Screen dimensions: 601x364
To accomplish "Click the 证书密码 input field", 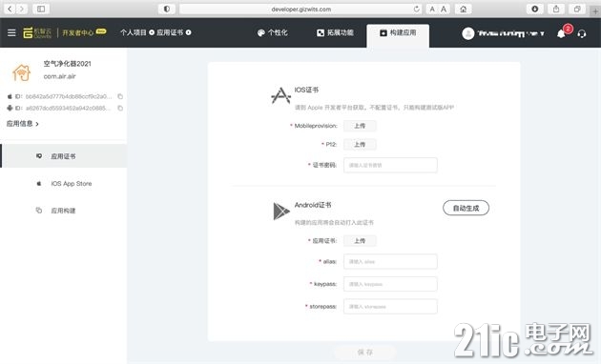I will [x=390, y=165].
